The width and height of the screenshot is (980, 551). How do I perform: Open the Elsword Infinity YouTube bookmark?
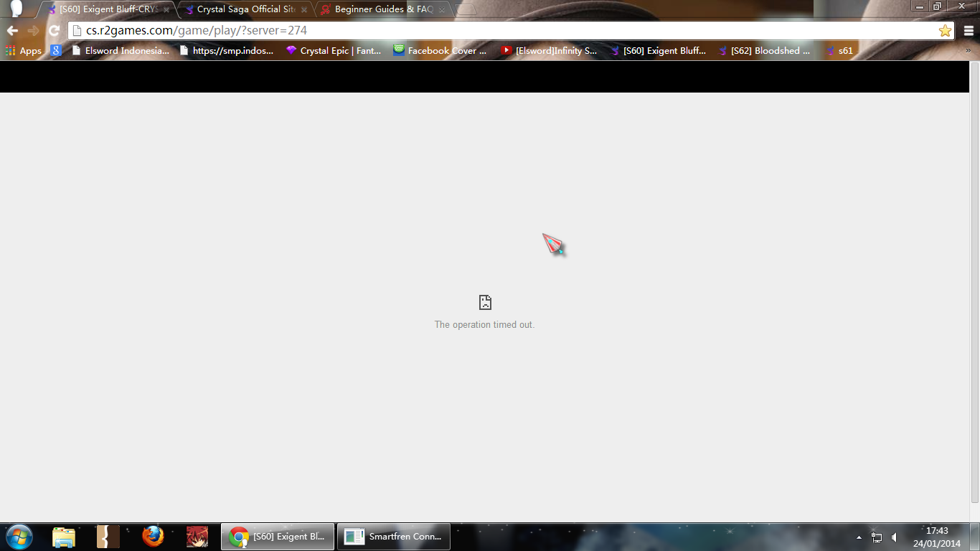pyautogui.click(x=549, y=51)
